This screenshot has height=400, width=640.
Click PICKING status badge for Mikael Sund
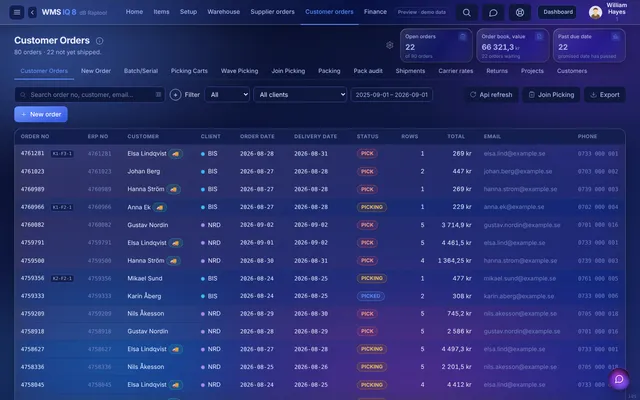click(x=372, y=279)
